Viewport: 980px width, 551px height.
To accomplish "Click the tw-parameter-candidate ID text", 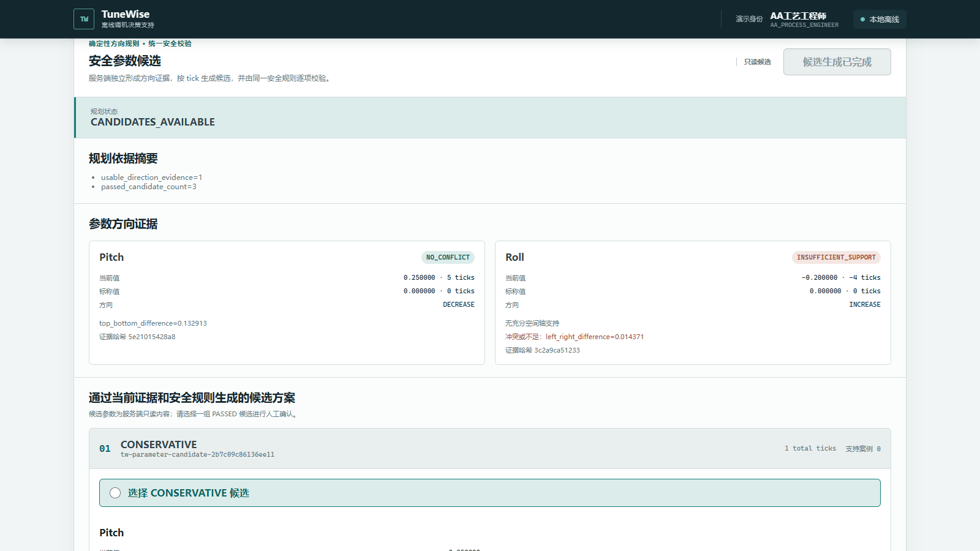I will 197,455.
